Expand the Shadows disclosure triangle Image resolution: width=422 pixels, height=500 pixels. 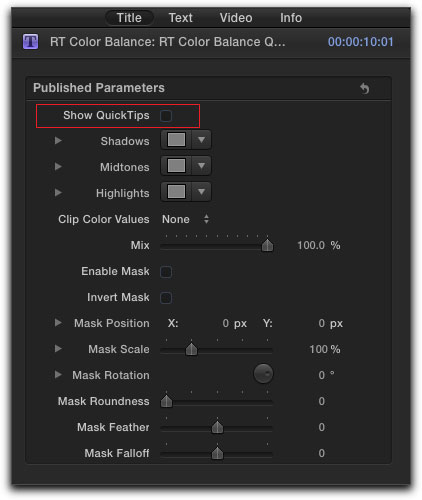pos(58,140)
